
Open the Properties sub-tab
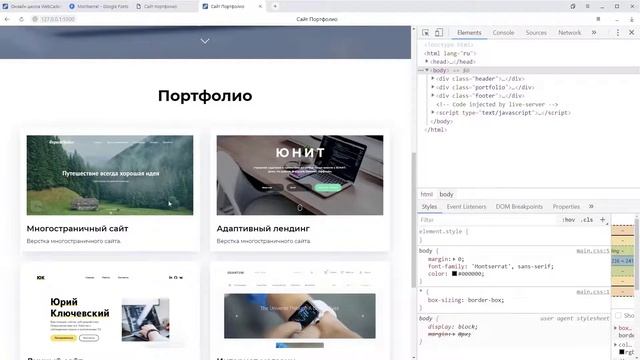click(566, 207)
